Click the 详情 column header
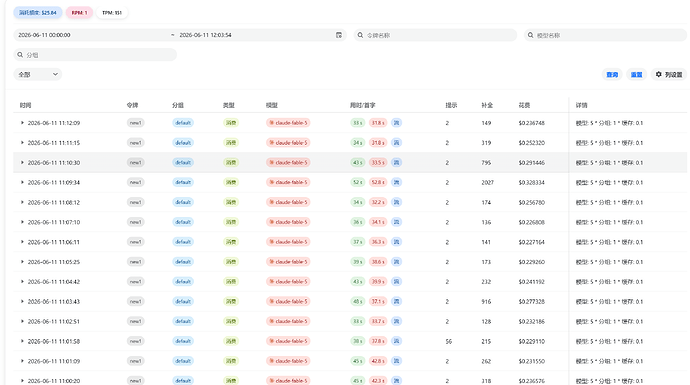The width and height of the screenshot is (690, 385). coord(582,105)
